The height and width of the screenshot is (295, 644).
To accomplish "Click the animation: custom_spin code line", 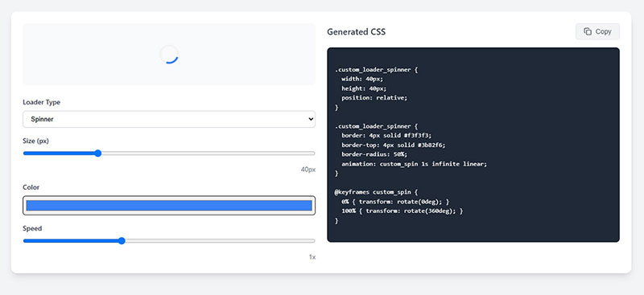I will pyautogui.click(x=414, y=164).
